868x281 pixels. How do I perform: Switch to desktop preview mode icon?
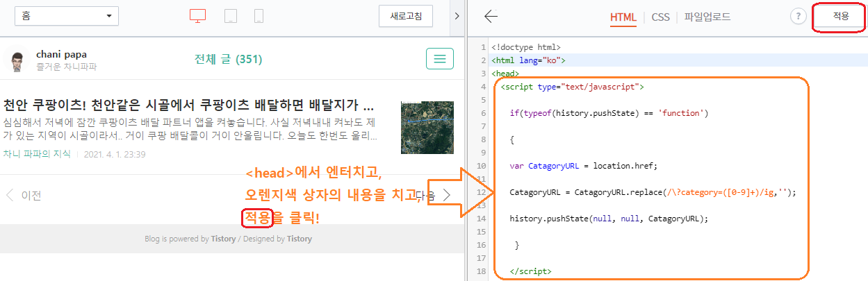tap(198, 17)
